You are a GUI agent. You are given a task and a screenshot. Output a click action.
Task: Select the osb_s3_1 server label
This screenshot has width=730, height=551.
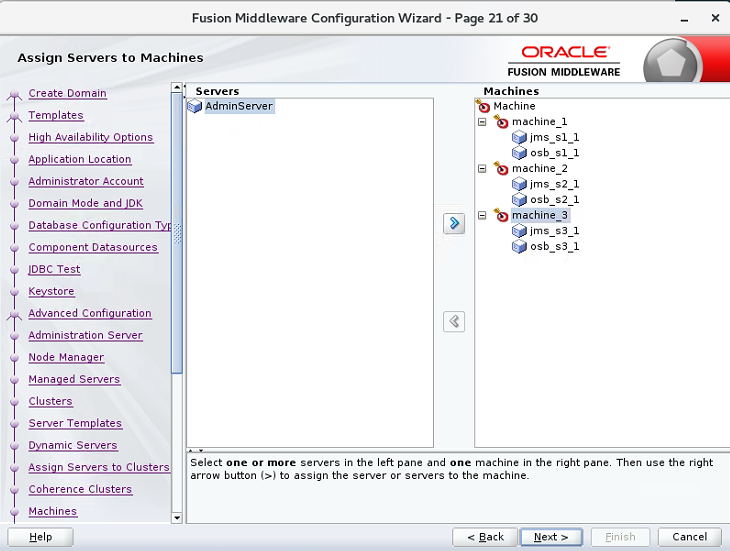click(x=554, y=246)
